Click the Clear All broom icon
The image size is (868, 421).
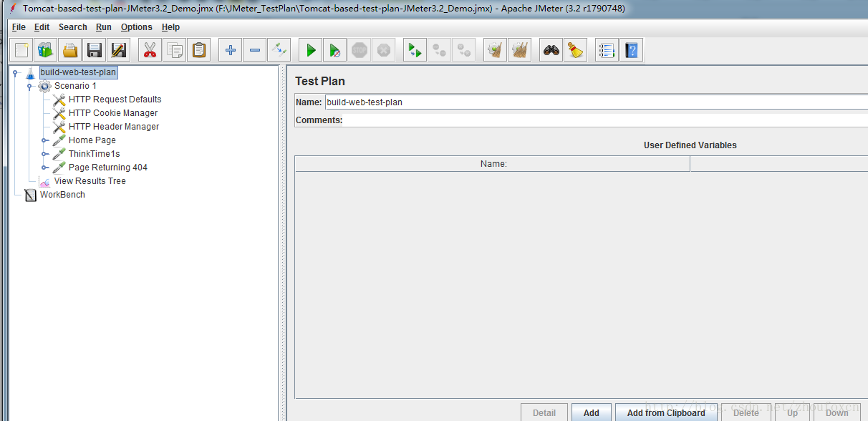[x=575, y=50]
